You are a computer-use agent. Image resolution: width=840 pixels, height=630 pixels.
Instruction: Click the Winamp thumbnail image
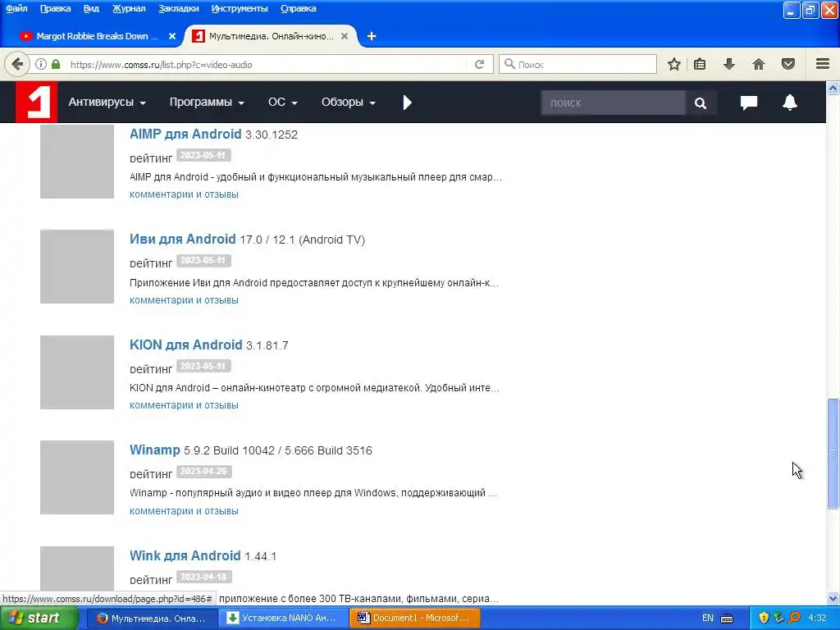(77, 477)
